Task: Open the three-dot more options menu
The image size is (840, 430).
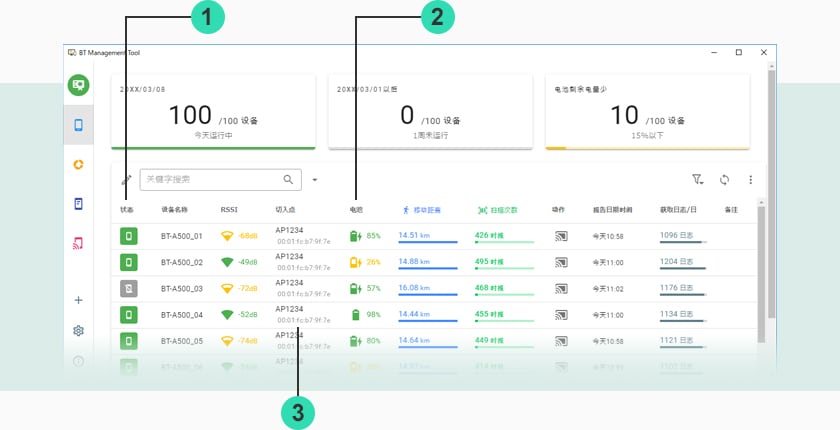Action: pyautogui.click(x=750, y=180)
